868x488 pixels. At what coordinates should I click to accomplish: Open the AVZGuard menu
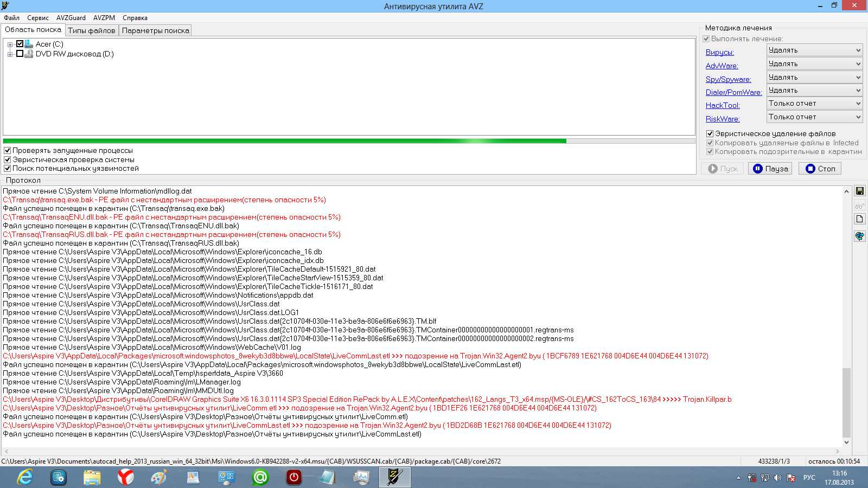click(71, 18)
